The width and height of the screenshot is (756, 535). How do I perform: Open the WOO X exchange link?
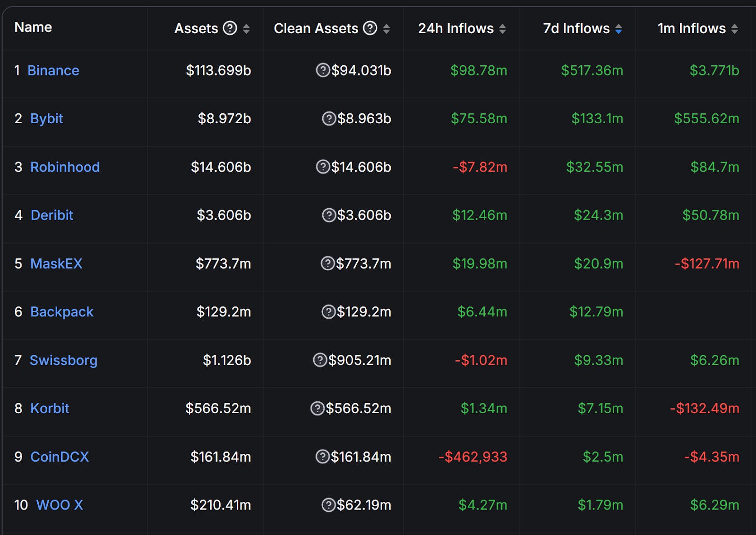pyautogui.click(x=60, y=505)
